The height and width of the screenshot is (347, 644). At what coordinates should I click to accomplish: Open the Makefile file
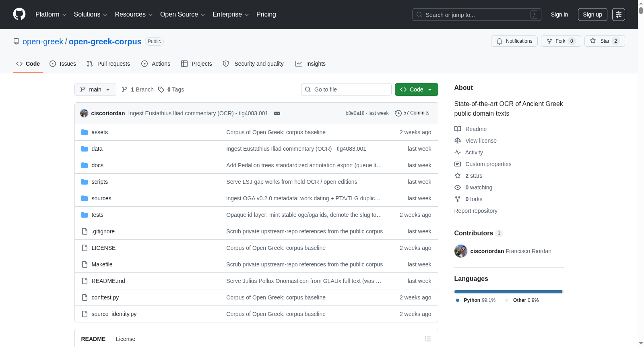click(102, 264)
